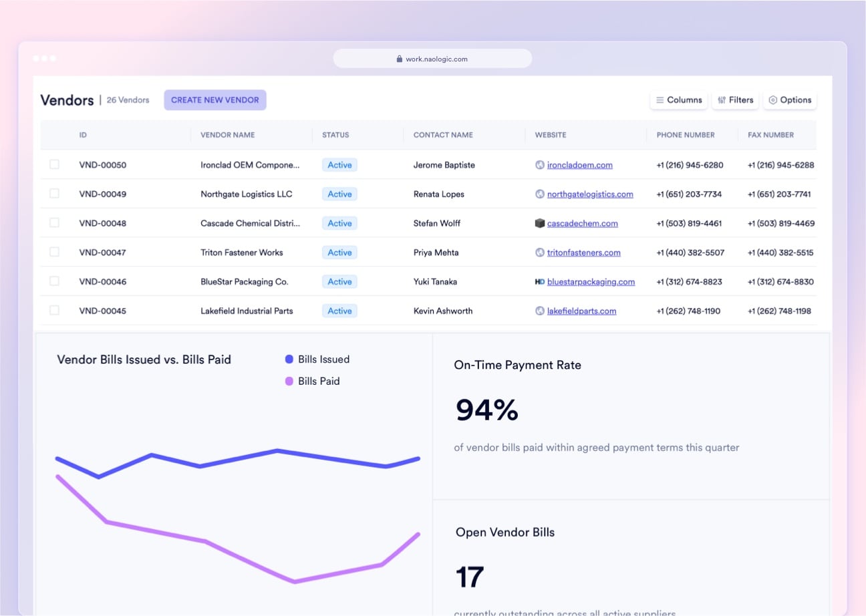Click the cube favicon next to cascadechem.com
866x616 pixels.
tap(540, 223)
